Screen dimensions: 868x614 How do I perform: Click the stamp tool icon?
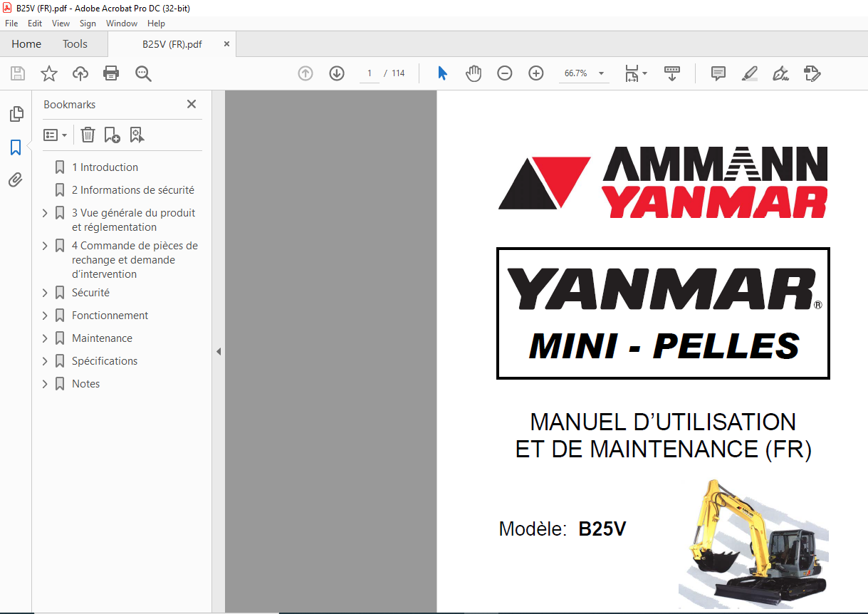click(x=812, y=73)
